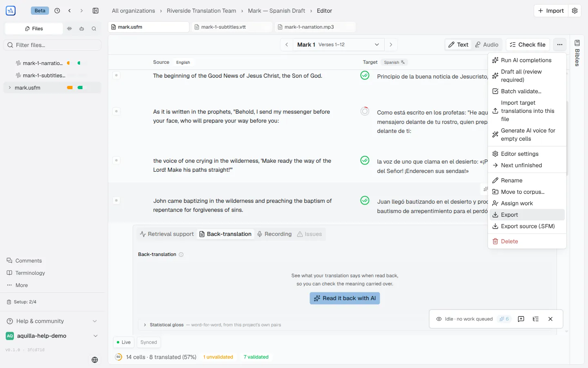Click the Check file button
This screenshot has width=588, height=368.
(x=528, y=45)
